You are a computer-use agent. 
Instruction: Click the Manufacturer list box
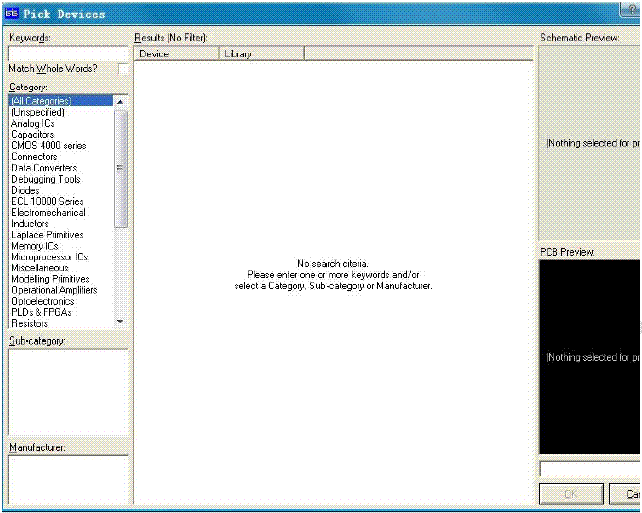tap(68, 478)
